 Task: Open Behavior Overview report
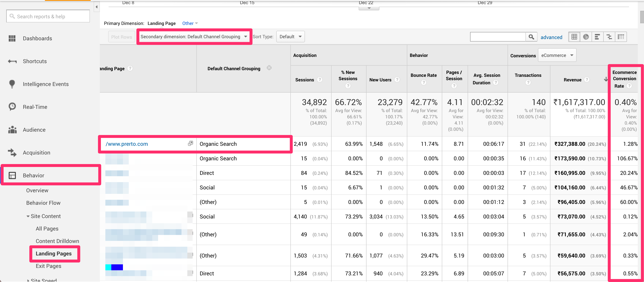(x=37, y=190)
